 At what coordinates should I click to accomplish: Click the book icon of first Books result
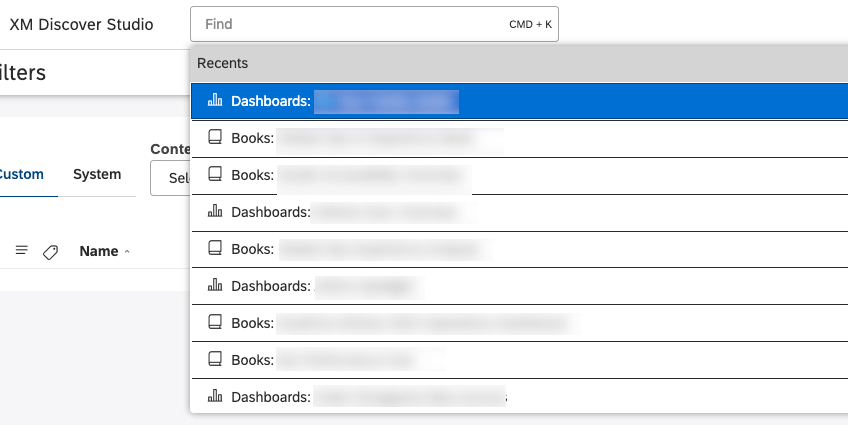coord(214,138)
